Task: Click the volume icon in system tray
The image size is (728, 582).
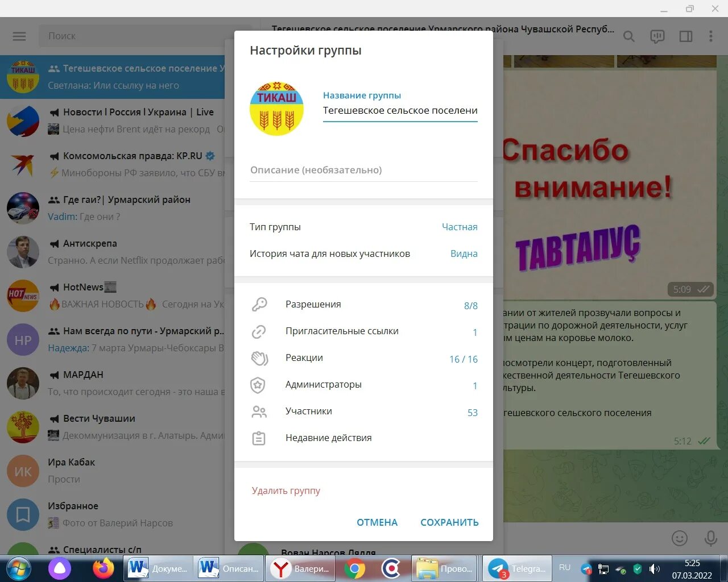Action: [655, 568]
